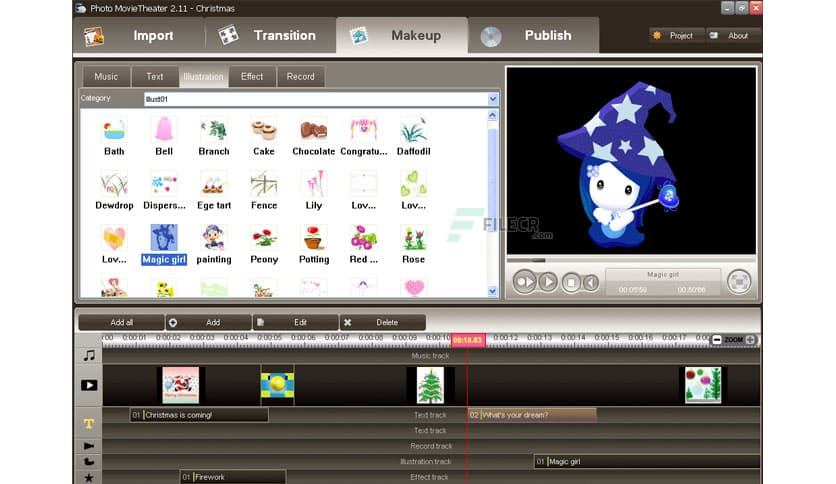Select the Santa clip thumbnail on timeline
This screenshot has height=484, width=836.
pos(181,385)
